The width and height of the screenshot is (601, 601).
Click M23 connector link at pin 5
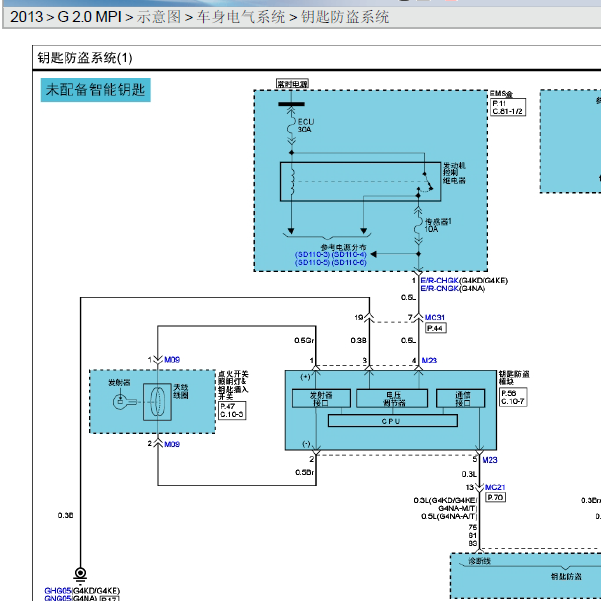coord(490,460)
